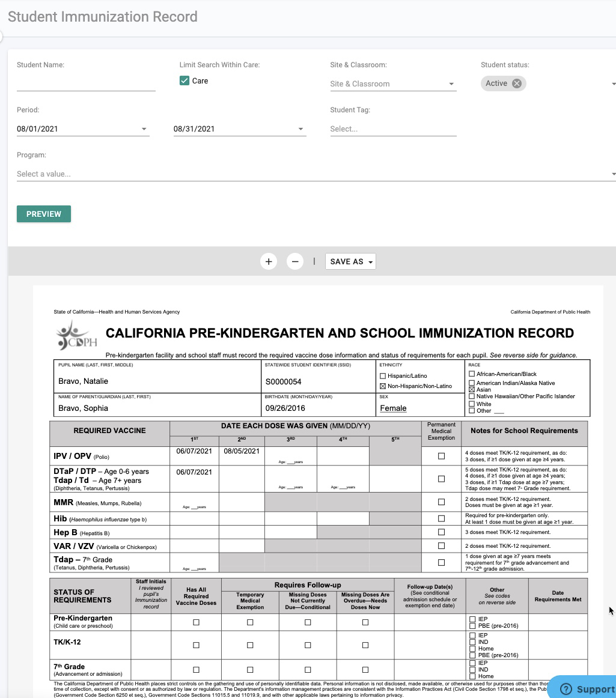616x698 pixels.
Task: Uncheck the Care checkbox
Action: pyautogui.click(x=184, y=80)
